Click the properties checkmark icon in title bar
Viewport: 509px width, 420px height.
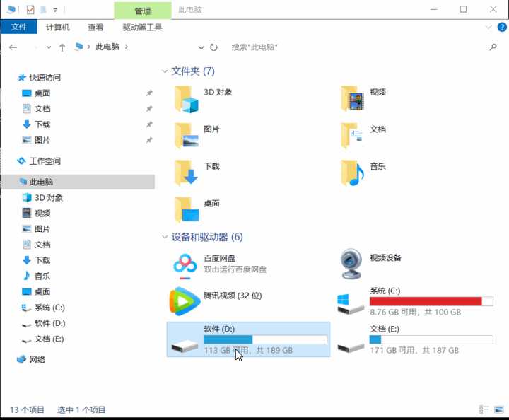click(30, 10)
